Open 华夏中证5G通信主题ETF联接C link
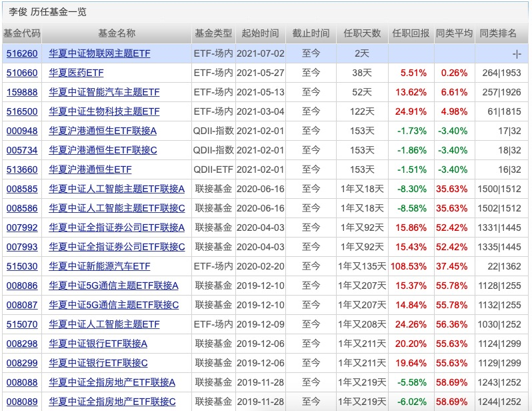532x411 pixels. click(113, 306)
